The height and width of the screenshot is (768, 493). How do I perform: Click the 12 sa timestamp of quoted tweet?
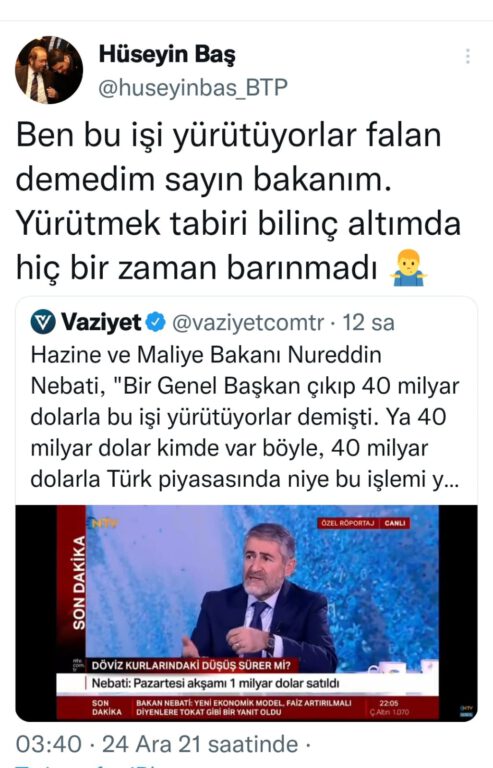(368, 322)
